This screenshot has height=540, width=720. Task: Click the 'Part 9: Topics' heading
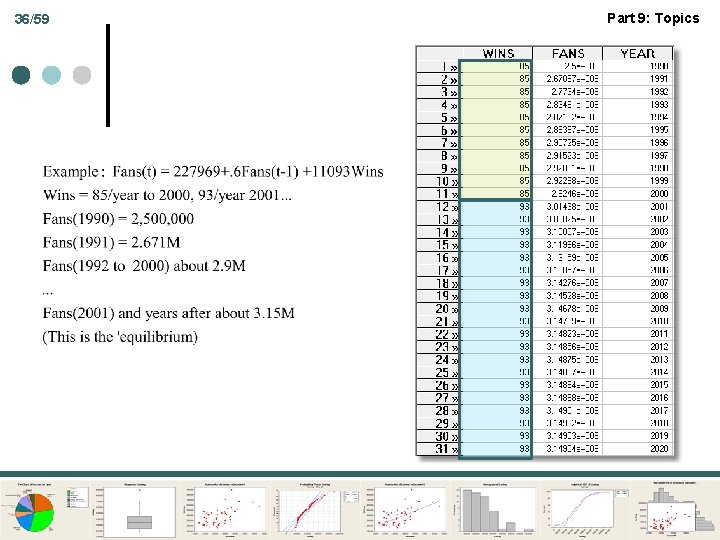point(653,18)
